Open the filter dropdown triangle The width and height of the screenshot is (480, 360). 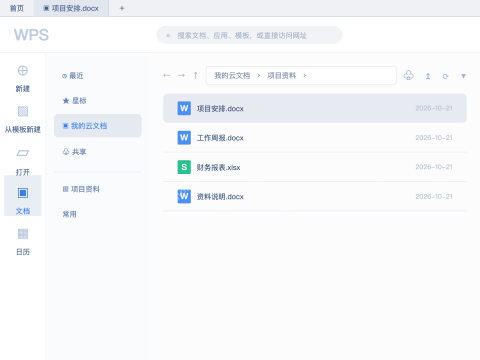coord(463,76)
